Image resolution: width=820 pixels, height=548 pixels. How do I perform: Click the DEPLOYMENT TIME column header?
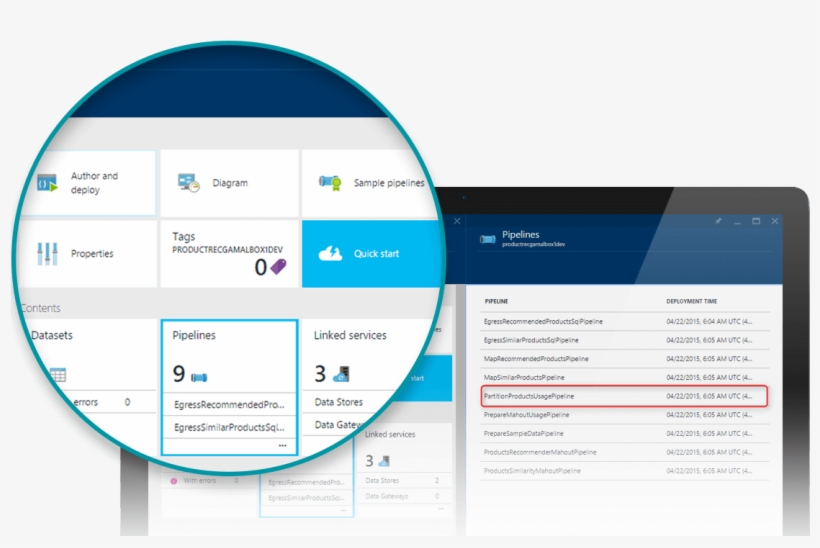click(x=691, y=301)
